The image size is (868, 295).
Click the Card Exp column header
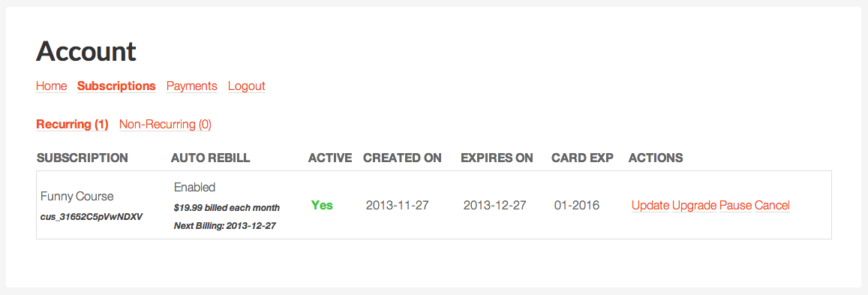pyautogui.click(x=582, y=158)
